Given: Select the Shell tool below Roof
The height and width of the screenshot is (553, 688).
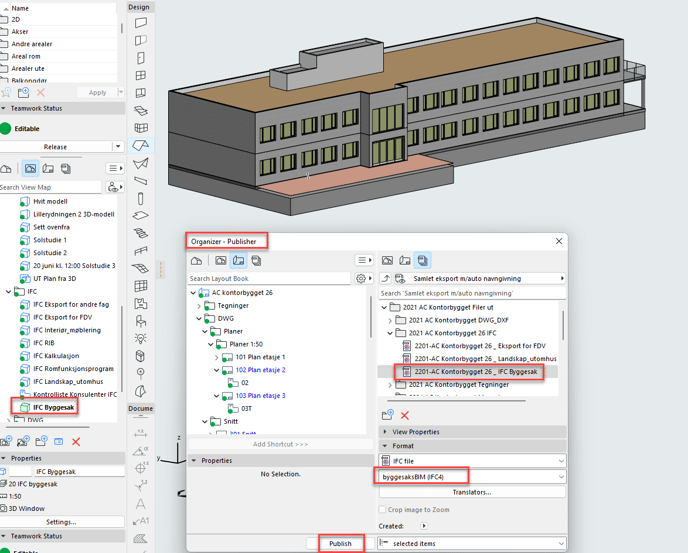Looking at the screenshot, I should coord(141,163).
